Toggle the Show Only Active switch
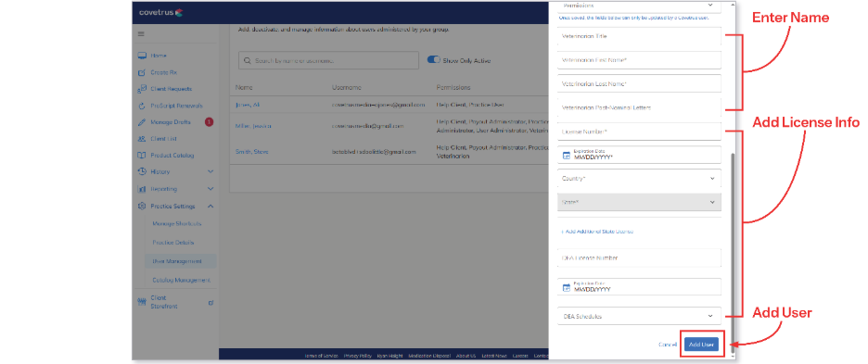 [433, 60]
